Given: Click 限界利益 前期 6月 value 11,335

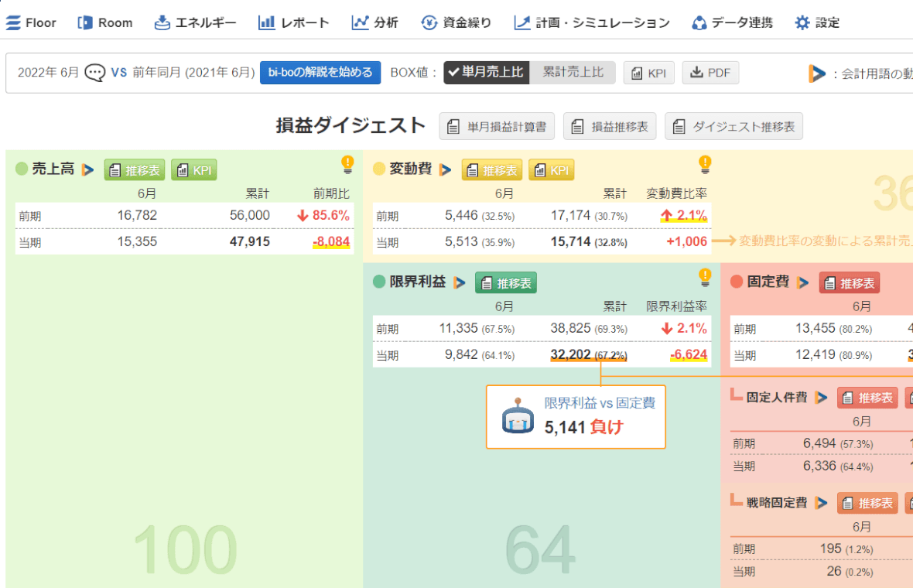Looking at the screenshot, I should [458, 328].
